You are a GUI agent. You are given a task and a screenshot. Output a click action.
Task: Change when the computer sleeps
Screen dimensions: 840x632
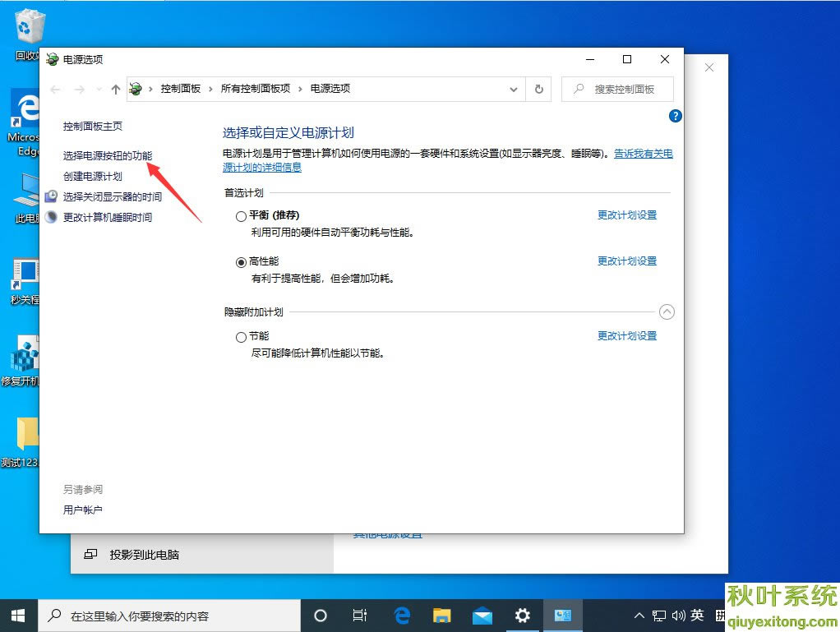pyautogui.click(x=108, y=218)
